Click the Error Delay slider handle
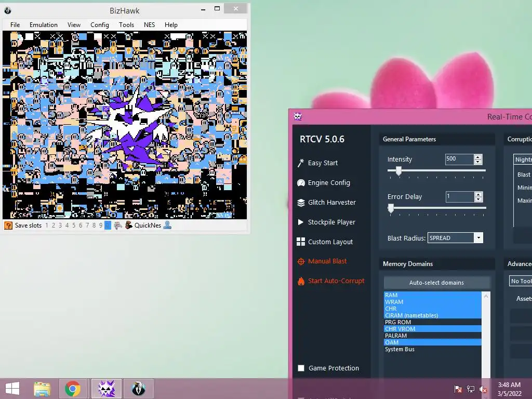This screenshot has width=532, height=399. (x=391, y=208)
